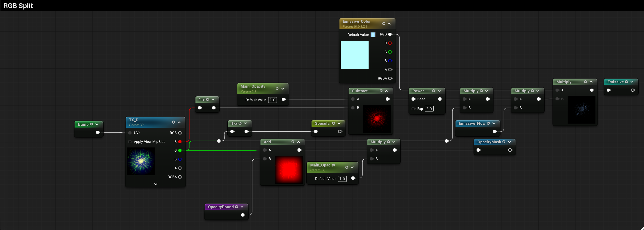Click the Emissive_Color blue B output pin
This screenshot has width=644, height=230.
point(390,61)
